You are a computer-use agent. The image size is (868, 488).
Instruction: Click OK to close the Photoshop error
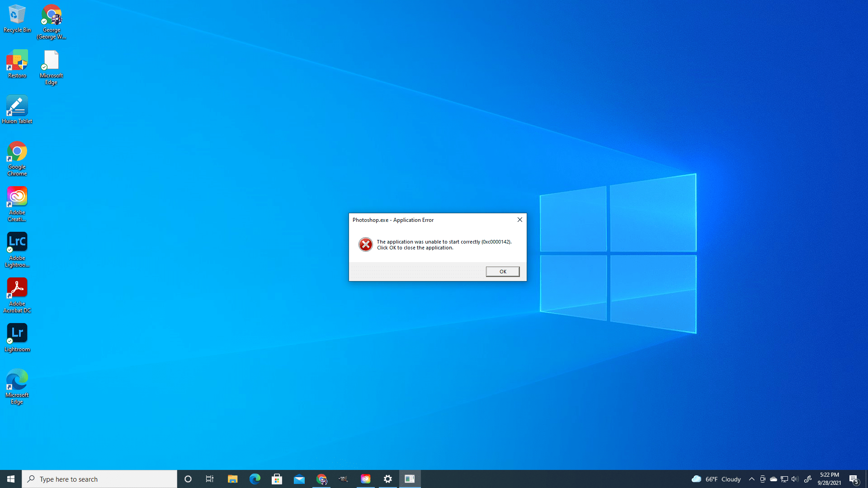[x=502, y=271]
